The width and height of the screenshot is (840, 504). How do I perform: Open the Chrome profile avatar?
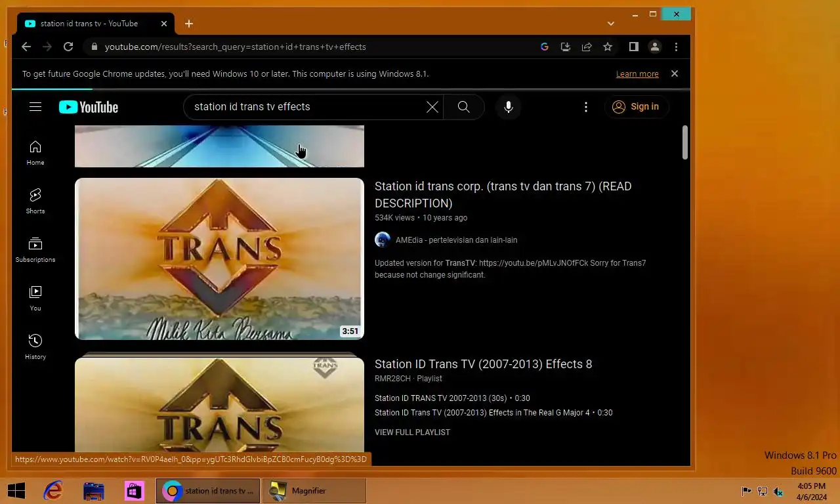point(655,47)
